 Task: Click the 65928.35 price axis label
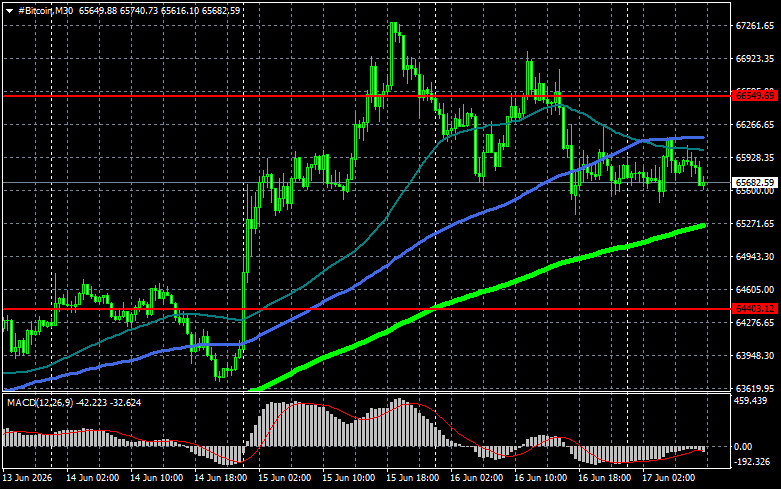(755, 157)
